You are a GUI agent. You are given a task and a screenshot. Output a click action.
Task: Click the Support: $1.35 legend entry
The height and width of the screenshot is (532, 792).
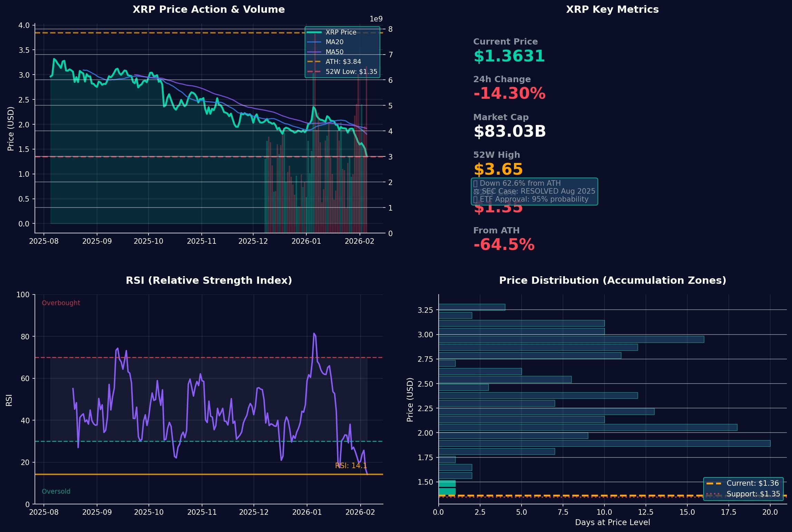coord(753,494)
